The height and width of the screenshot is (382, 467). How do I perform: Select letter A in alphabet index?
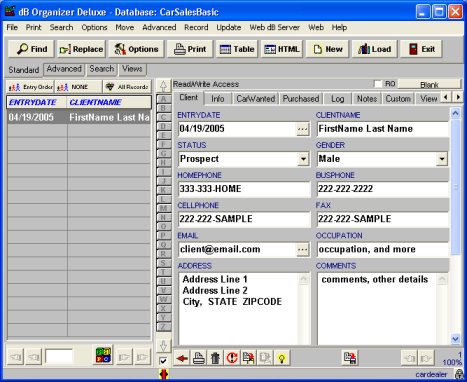(163, 99)
